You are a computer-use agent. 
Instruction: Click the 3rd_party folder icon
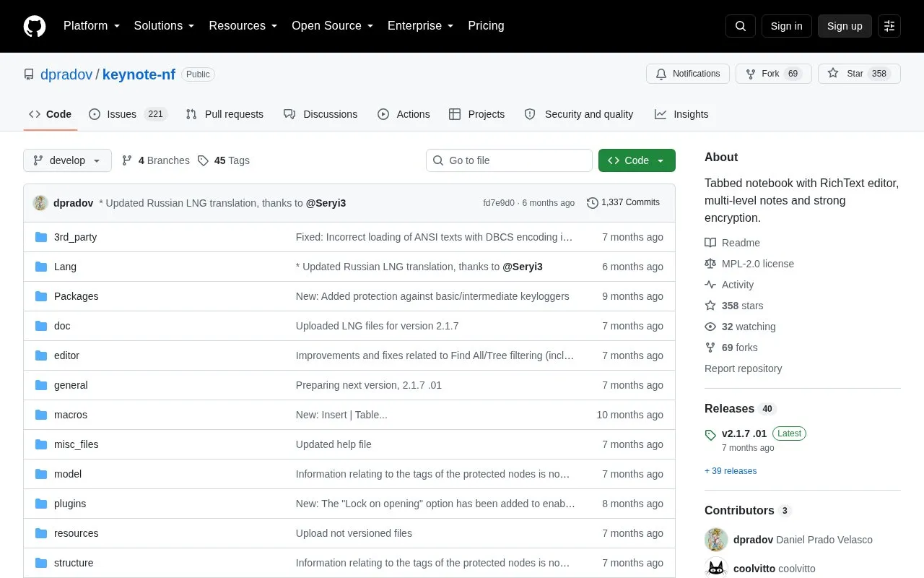tap(41, 237)
